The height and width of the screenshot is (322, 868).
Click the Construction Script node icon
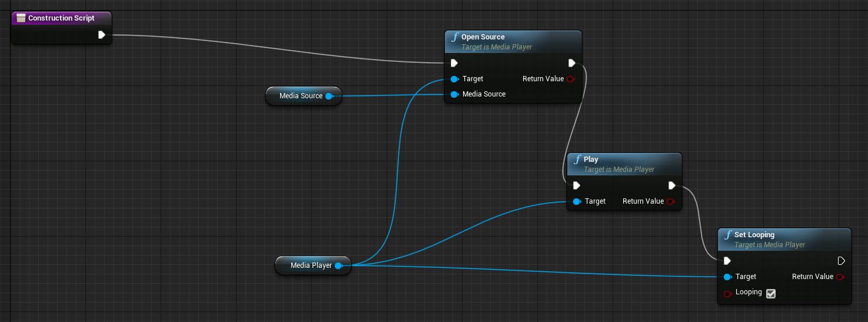[21, 18]
